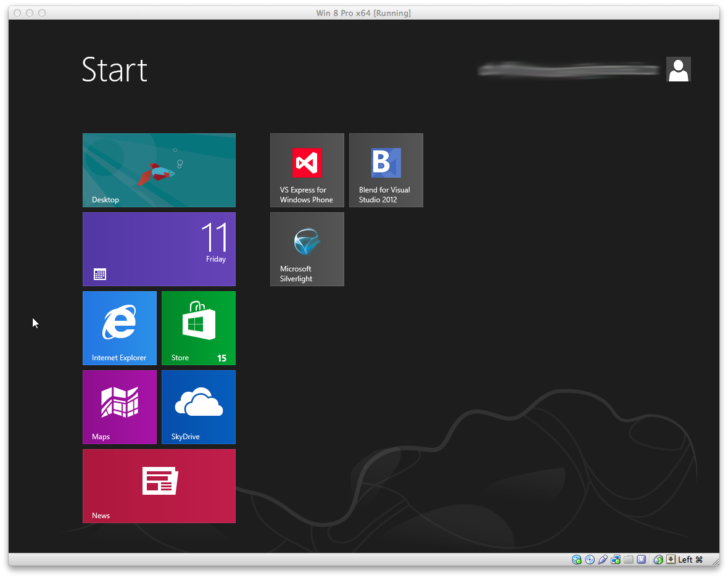
Task: Click the blurred user account name
Action: 569,70
